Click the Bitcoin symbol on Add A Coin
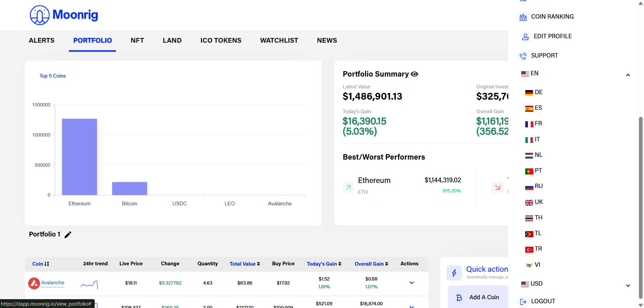The height and width of the screenshot is (308, 644). [x=459, y=297]
